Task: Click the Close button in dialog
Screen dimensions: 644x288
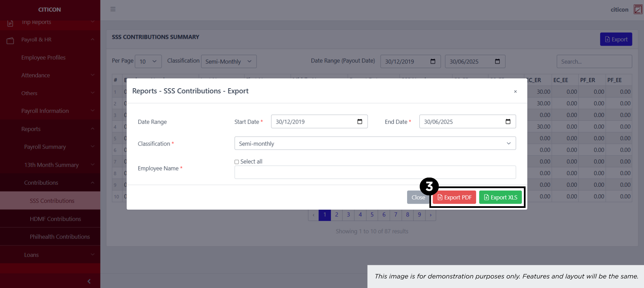Action: coord(418,197)
